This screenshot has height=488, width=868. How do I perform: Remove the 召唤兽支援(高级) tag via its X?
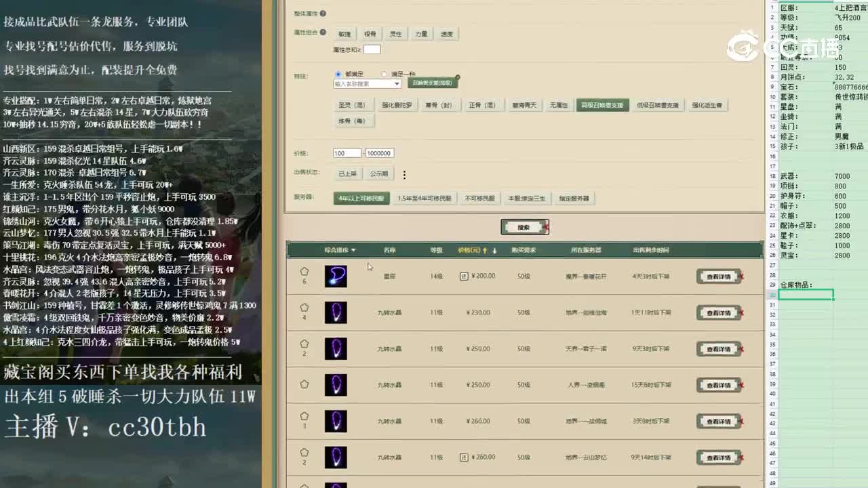[x=458, y=77]
